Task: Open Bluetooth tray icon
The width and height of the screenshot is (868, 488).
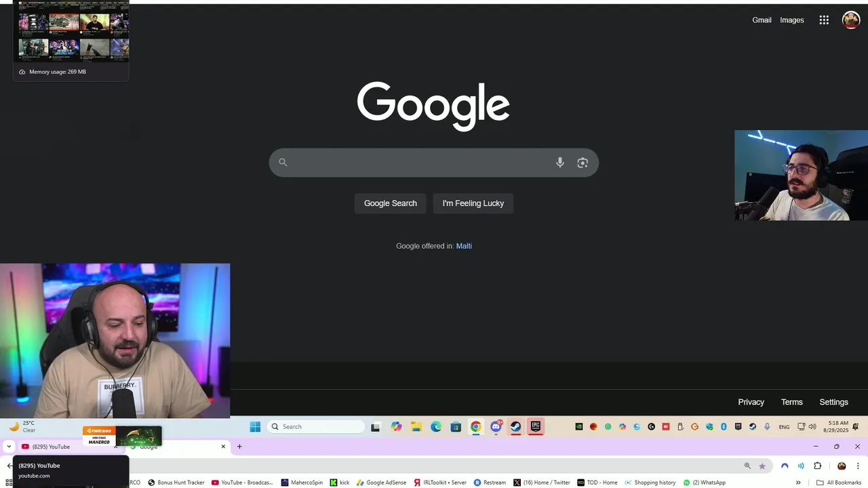Action: 724,426
